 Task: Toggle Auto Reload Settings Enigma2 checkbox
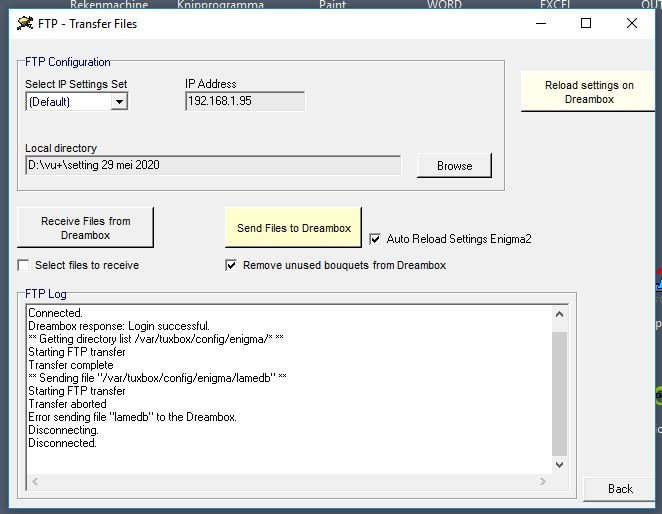point(375,239)
